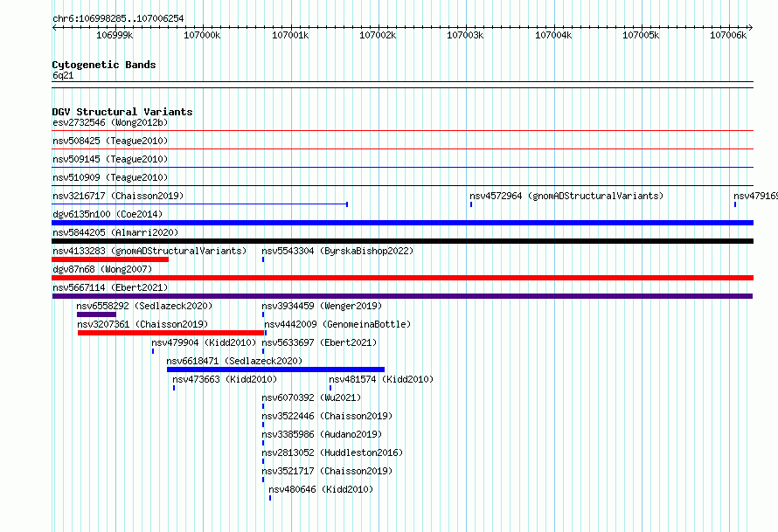Screen dimensions: 778x532
Task: Click the 107005k ruler tick label
Action: (x=641, y=35)
